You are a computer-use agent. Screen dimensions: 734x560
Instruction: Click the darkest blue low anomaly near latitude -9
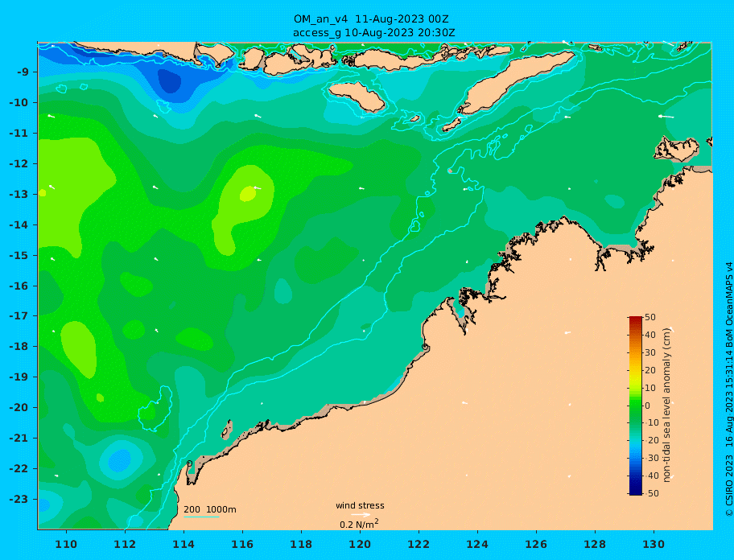[x=168, y=80]
